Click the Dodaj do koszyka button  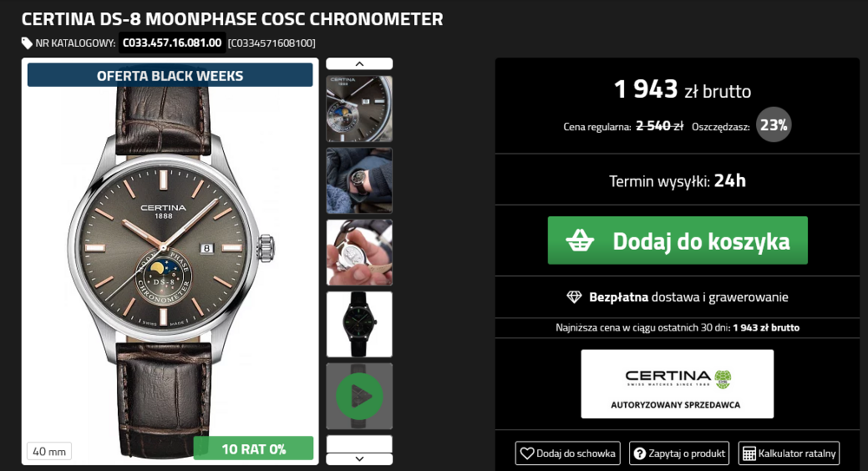pyautogui.click(x=677, y=240)
